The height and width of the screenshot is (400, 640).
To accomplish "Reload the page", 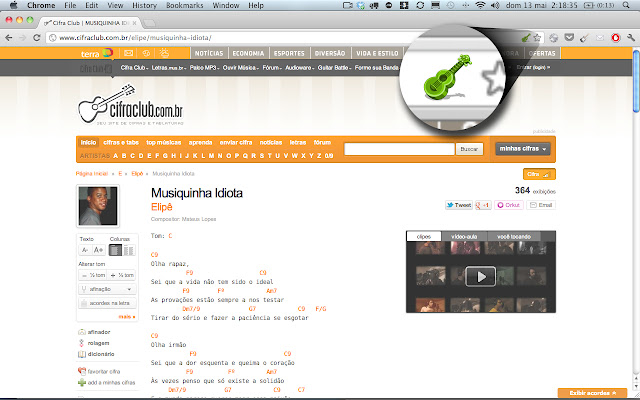I will [x=36, y=38].
